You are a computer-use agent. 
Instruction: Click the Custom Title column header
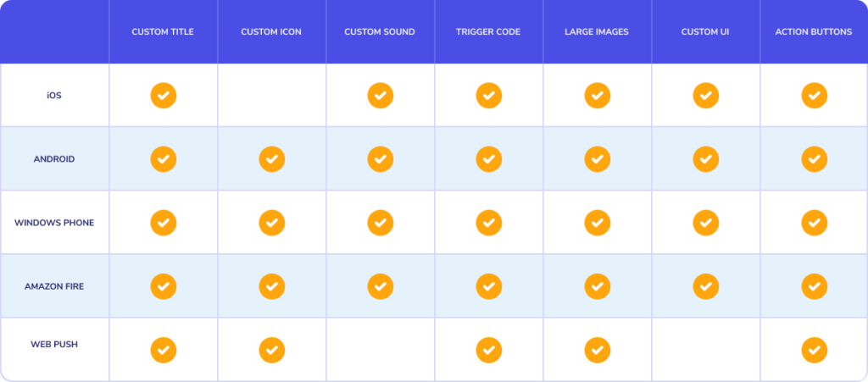pos(163,32)
